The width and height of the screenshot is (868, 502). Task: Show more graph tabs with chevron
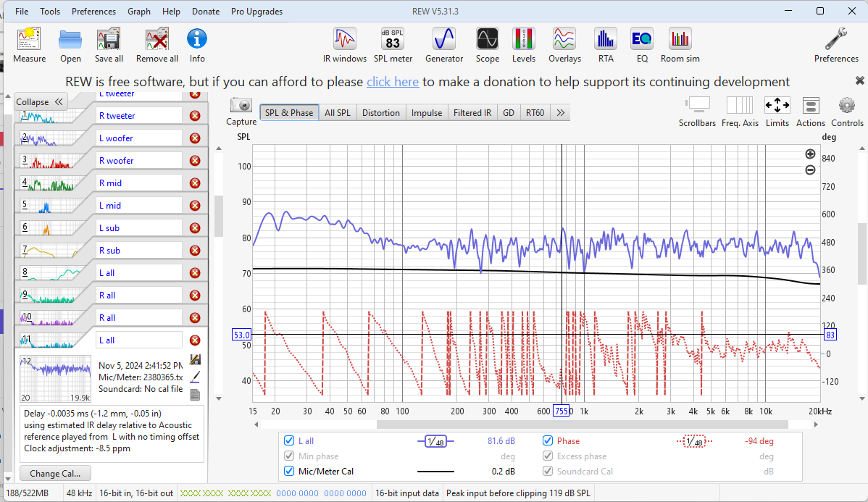560,112
